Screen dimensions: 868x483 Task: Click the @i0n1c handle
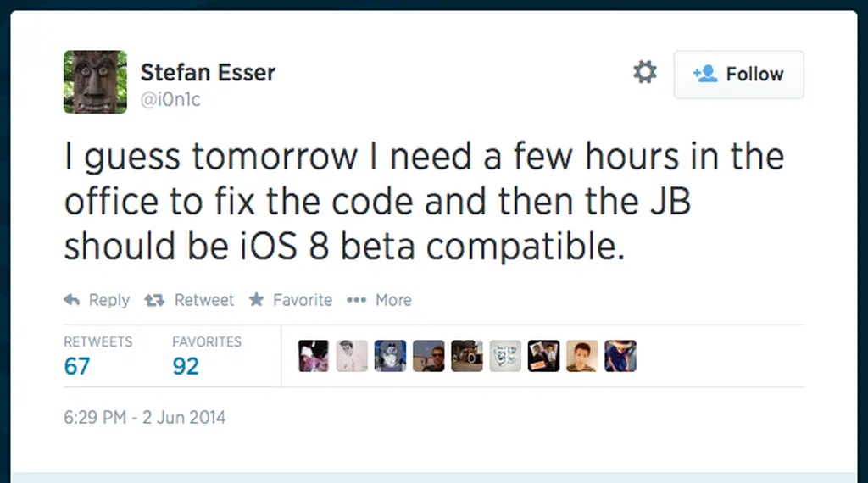pos(170,100)
